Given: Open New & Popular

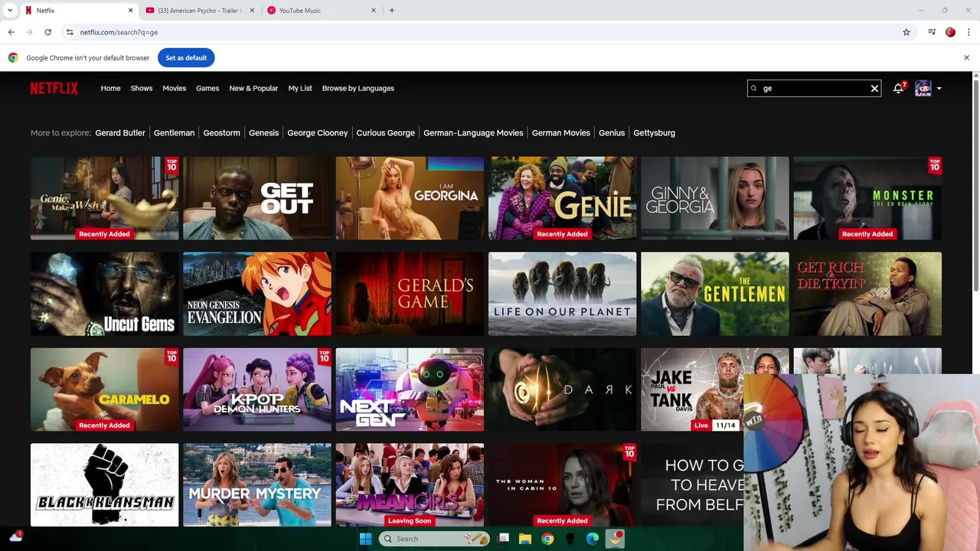Looking at the screenshot, I should click(x=253, y=88).
